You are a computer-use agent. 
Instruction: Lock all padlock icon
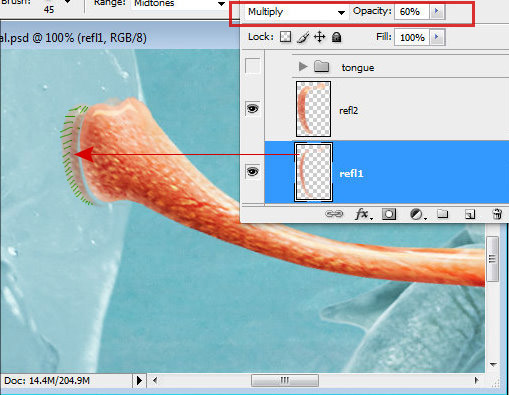pos(337,37)
